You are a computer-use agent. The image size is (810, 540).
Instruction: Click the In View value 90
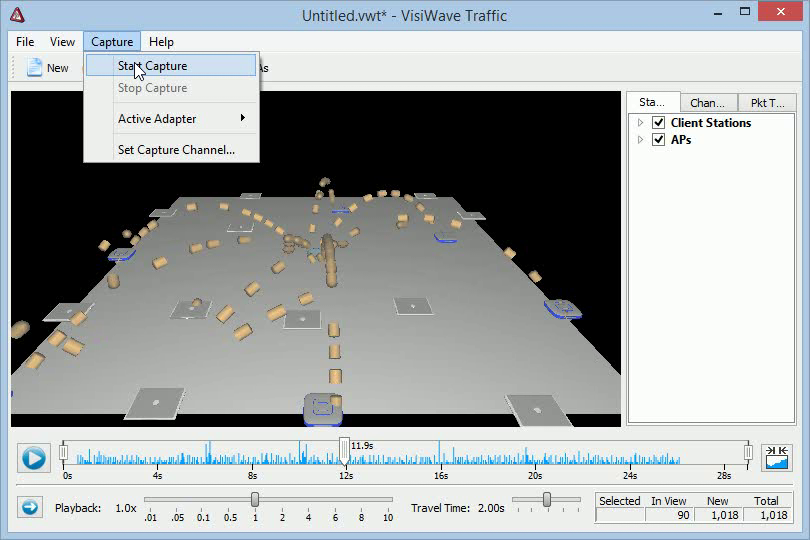pyautogui.click(x=669, y=515)
